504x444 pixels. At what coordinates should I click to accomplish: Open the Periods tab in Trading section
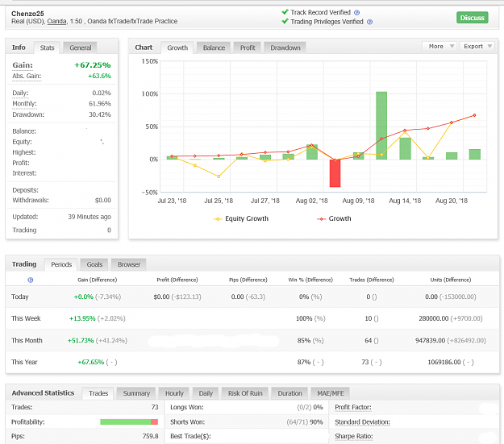tap(61, 264)
